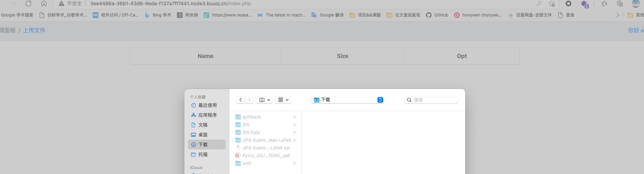Screen dimensions: 644x174
Task: Select 最近使用 in sidebar
Action: click(207, 105)
